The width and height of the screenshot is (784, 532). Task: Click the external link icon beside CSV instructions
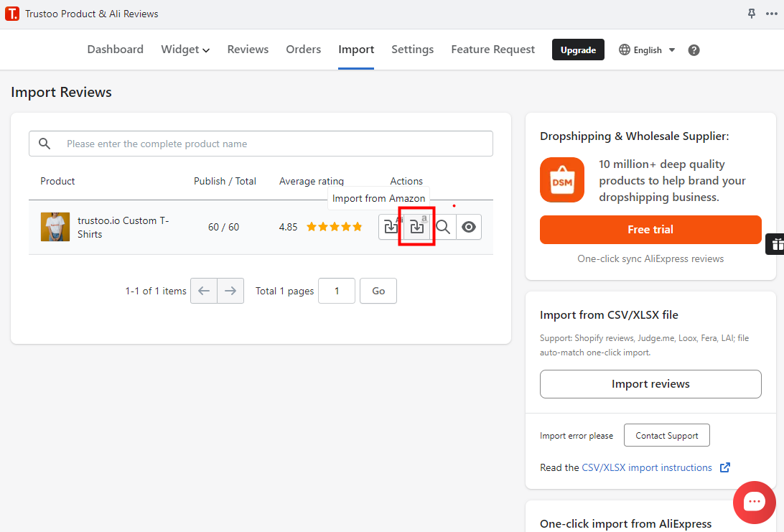pos(725,467)
